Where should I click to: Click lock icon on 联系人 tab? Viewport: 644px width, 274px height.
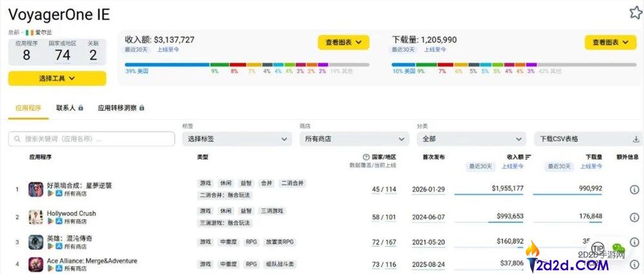(x=81, y=108)
